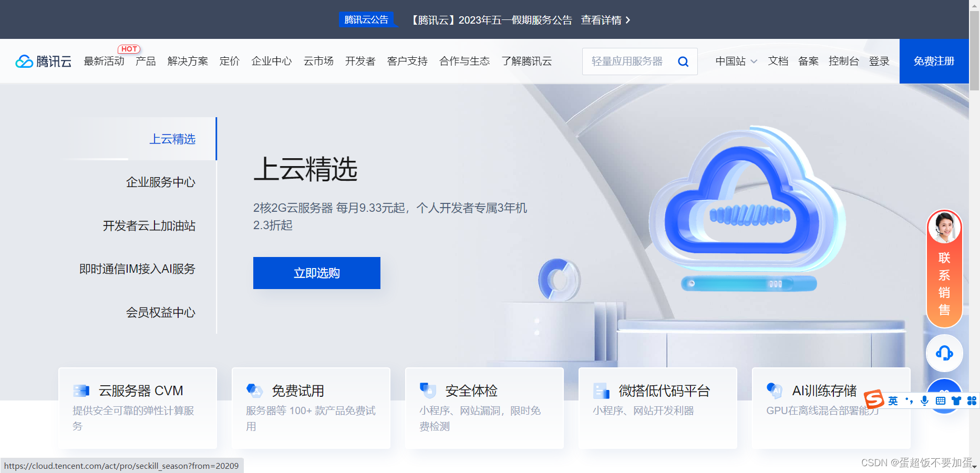The height and width of the screenshot is (473, 980).
Task: Click the 微搭低代码平台 card icon
Action: tap(601, 390)
